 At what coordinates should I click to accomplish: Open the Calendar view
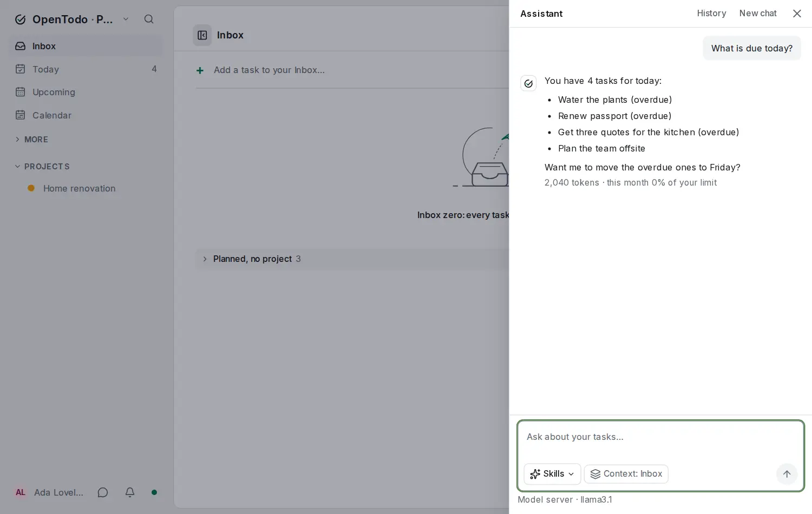click(86, 115)
